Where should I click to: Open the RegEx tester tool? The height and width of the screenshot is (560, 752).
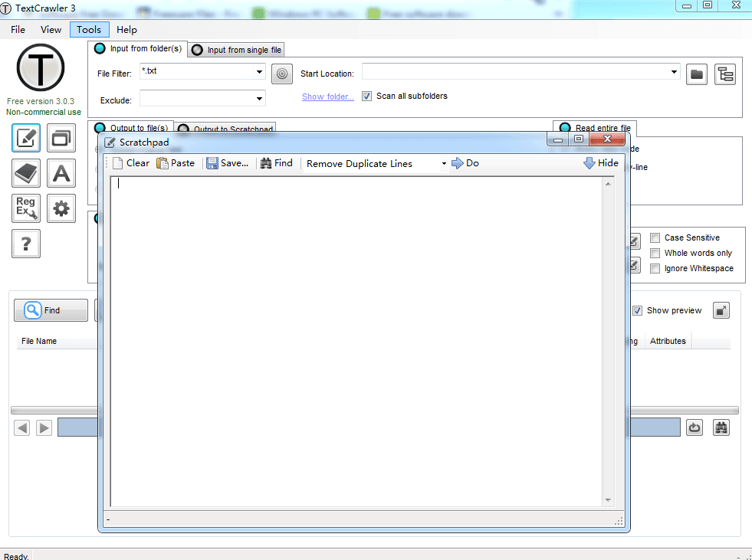tap(26, 208)
